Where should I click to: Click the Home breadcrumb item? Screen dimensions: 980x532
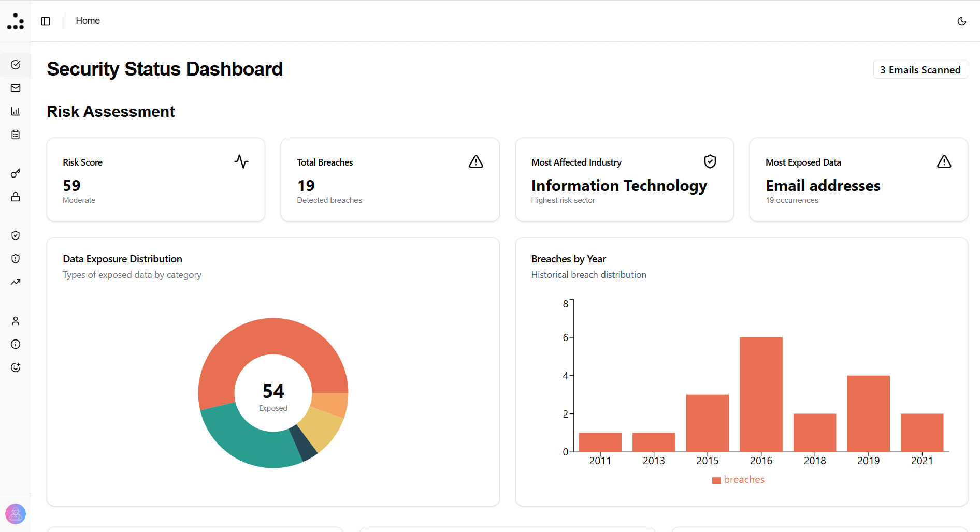tap(88, 21)
